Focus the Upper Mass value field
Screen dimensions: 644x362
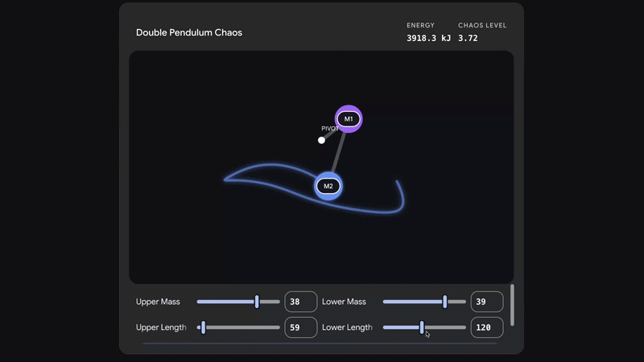point(300,302)
